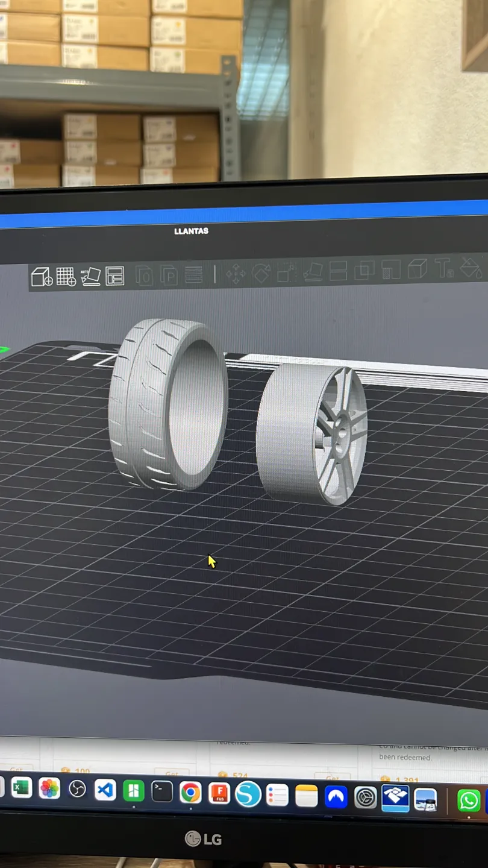Select the tire model on the plate
The height and width of the screenshot is (868, 488).
[x=168, y=403]
